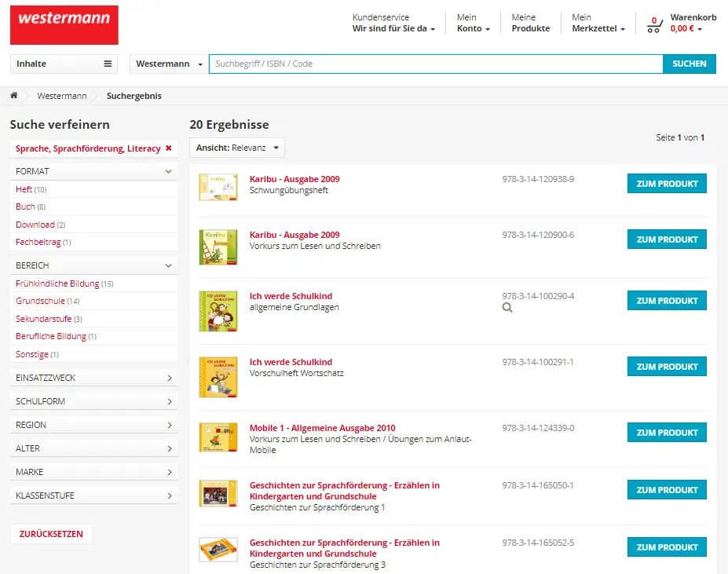Click the home icon in breadcrumb
728x574 pixels.
[14, 96]
